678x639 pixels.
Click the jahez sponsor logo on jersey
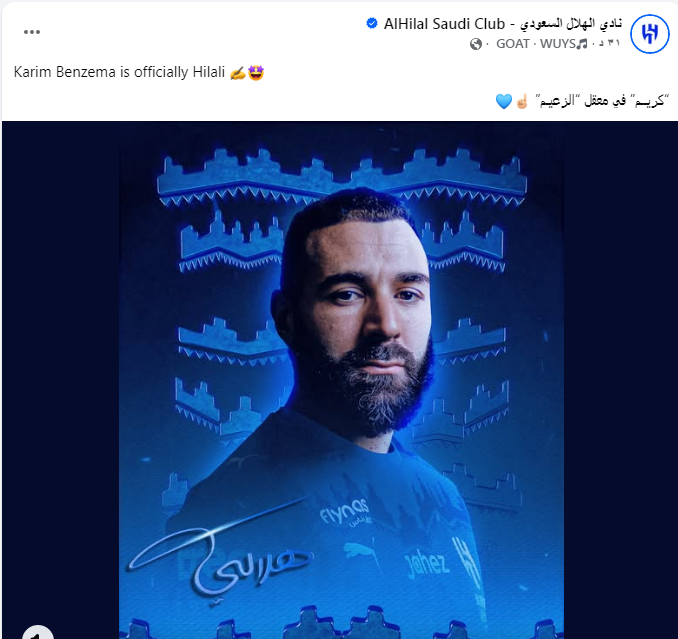click(426, 563)
